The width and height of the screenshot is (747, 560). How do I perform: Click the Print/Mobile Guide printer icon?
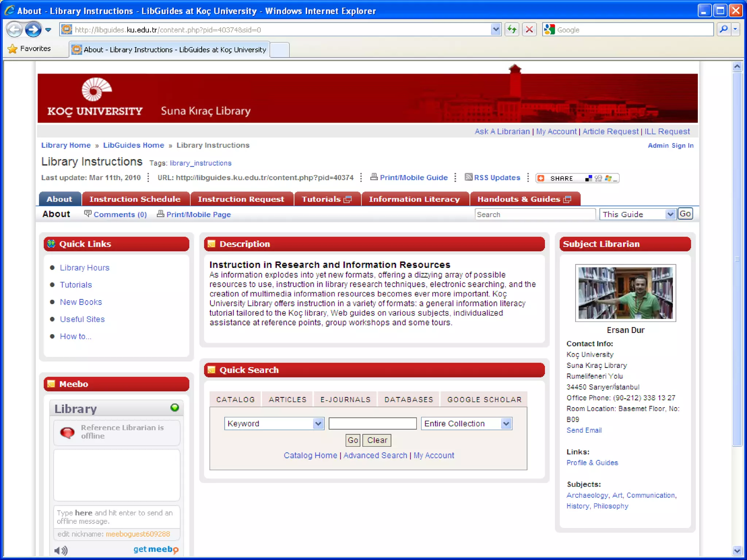point(374,177)
